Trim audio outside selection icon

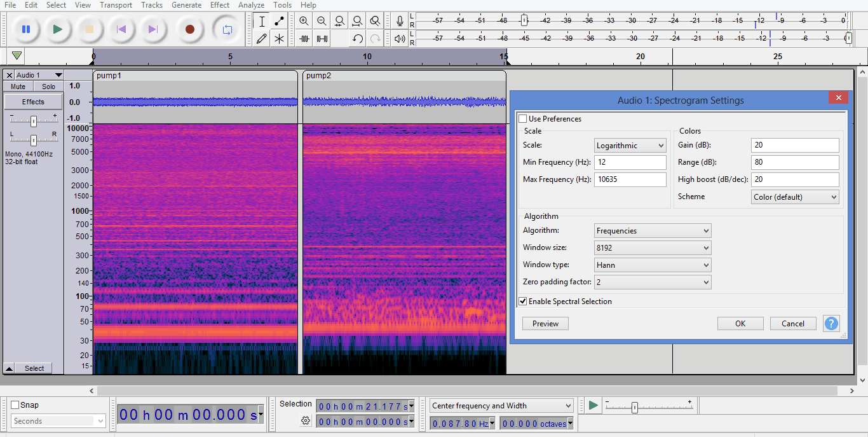[304, 39]
